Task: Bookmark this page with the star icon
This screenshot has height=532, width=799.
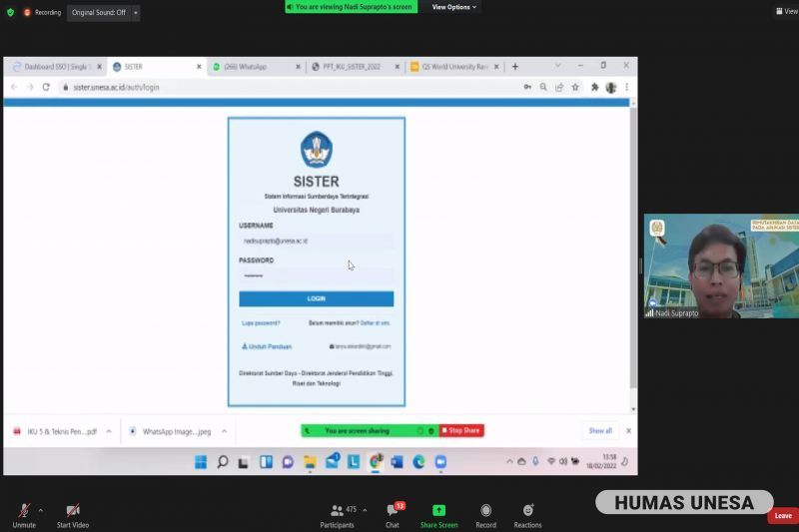Action: (575, 87)
